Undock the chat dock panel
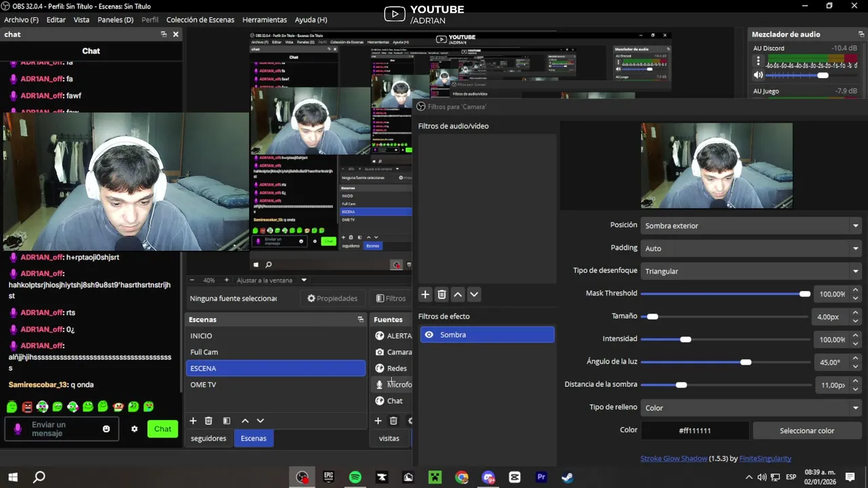Screen dimensions: 868x488 point(163,34)
